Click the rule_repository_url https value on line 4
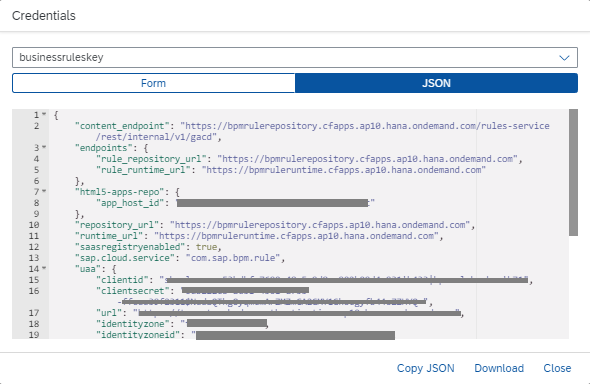Screen dimensions: 594x384 [367, 159]
